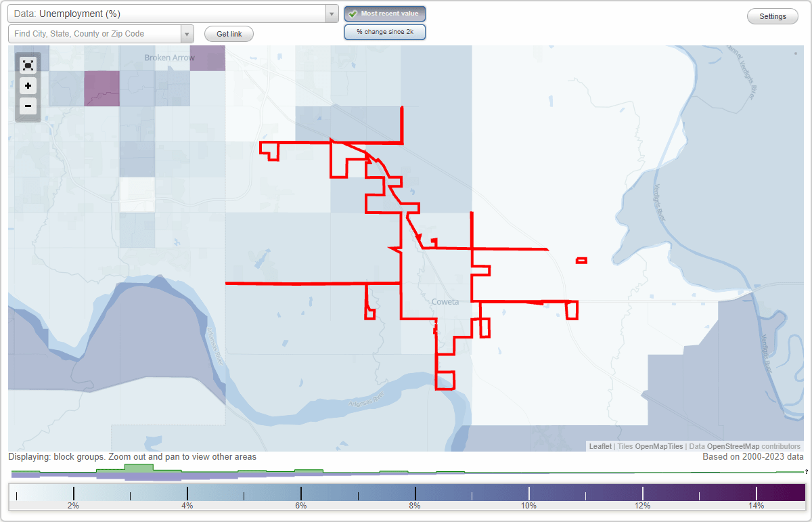
Task: Switch to % change since 2k
Action: tap(385, 32)
